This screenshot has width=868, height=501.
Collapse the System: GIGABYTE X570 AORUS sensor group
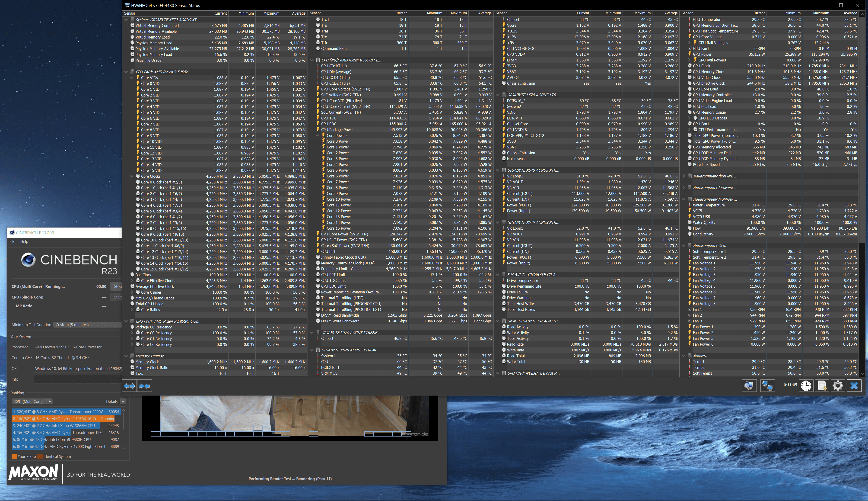tap(126, 20)
